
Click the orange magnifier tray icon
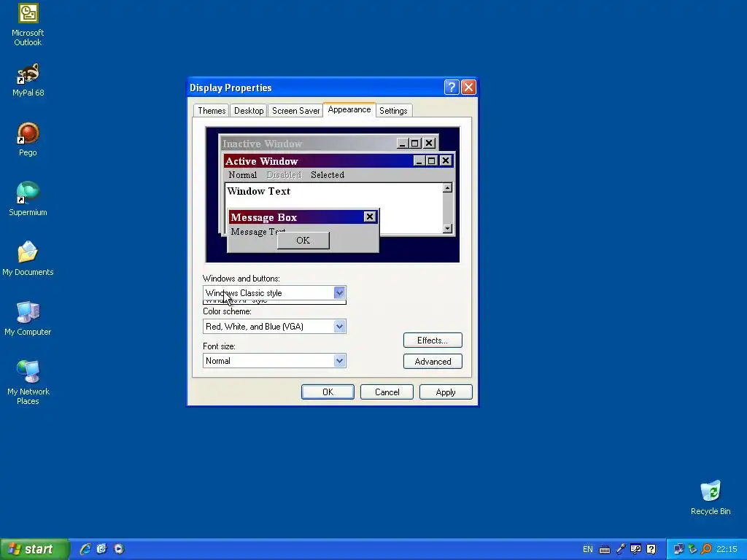[706, 550]
